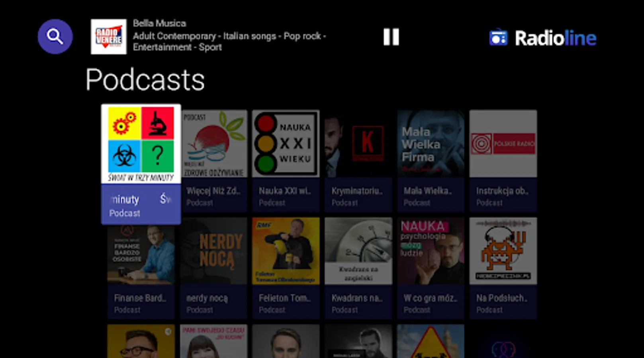Open the Mała Wielka Firma cover
Screen dimensions: 644x358
pos(431,144)
